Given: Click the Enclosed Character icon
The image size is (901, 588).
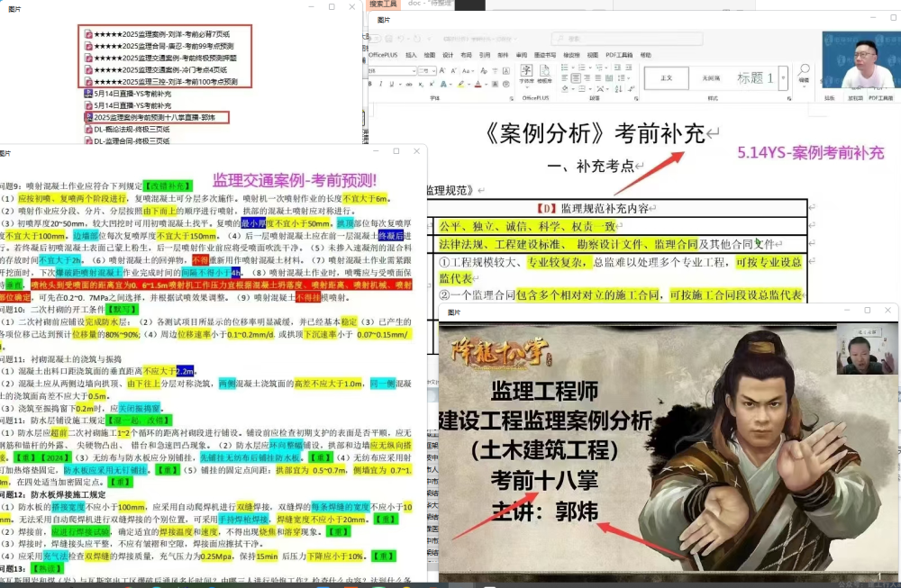Looking at the screenshot, I should [x=506, y=84].
